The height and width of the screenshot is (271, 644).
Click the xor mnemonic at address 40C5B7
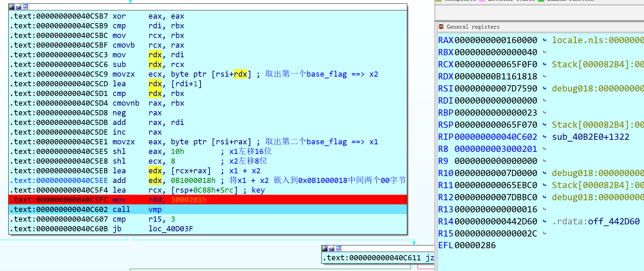tap(119, 16)
